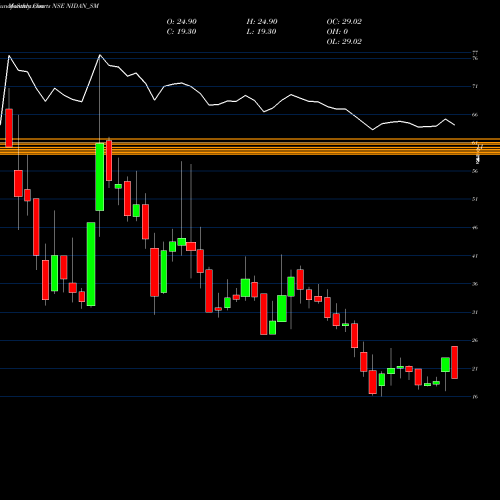Screen dimensions: 500x500
Task: Click the 56 price axis label
Action: coord(475,171)
